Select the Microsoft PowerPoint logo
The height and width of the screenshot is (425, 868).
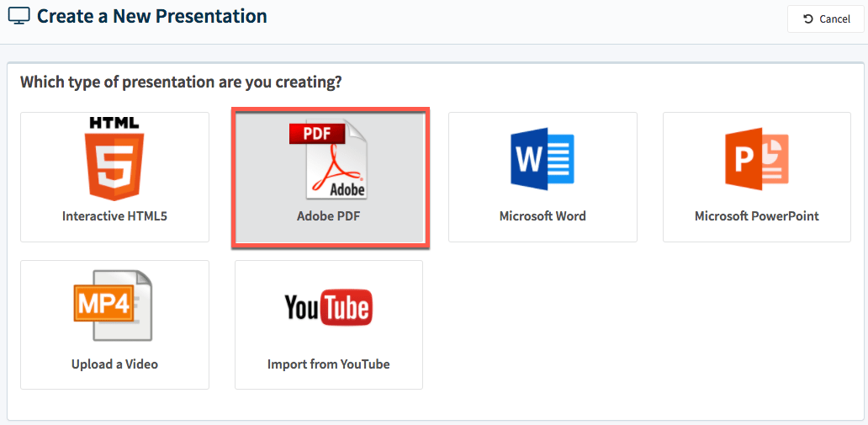(757, 159)
